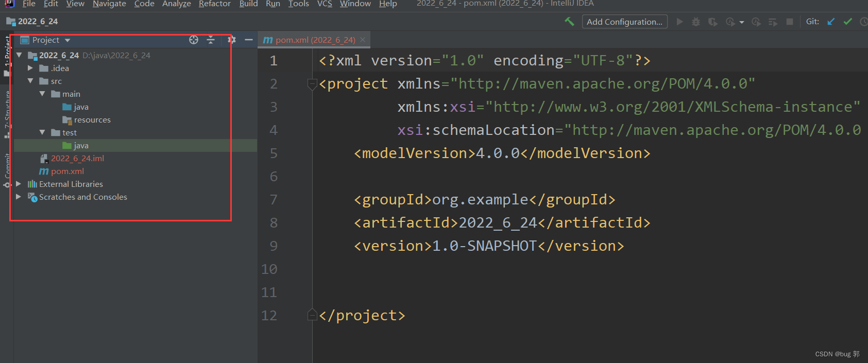
Task: Click Run with Coverage icon
Action: tap(713, 22)
